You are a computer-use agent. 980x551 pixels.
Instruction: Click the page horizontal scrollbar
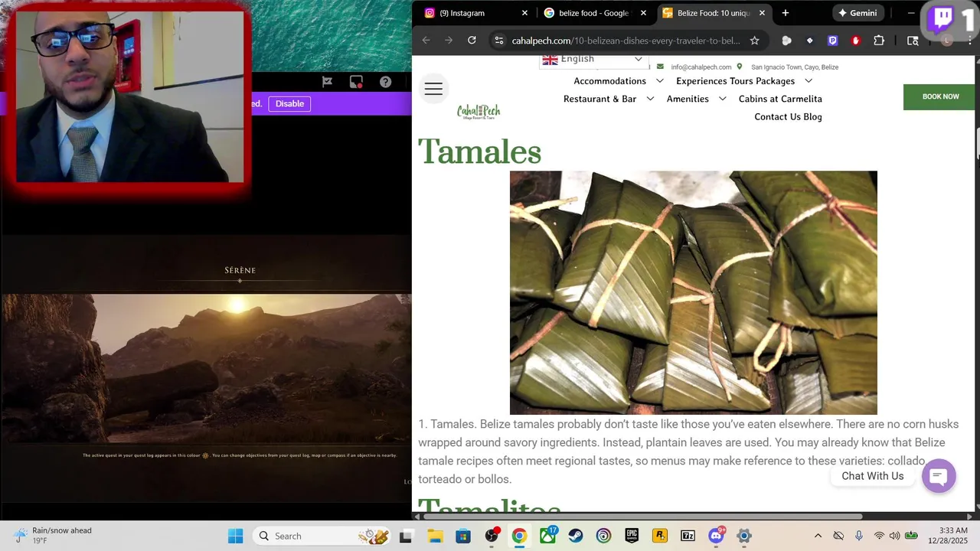(643, 517)
